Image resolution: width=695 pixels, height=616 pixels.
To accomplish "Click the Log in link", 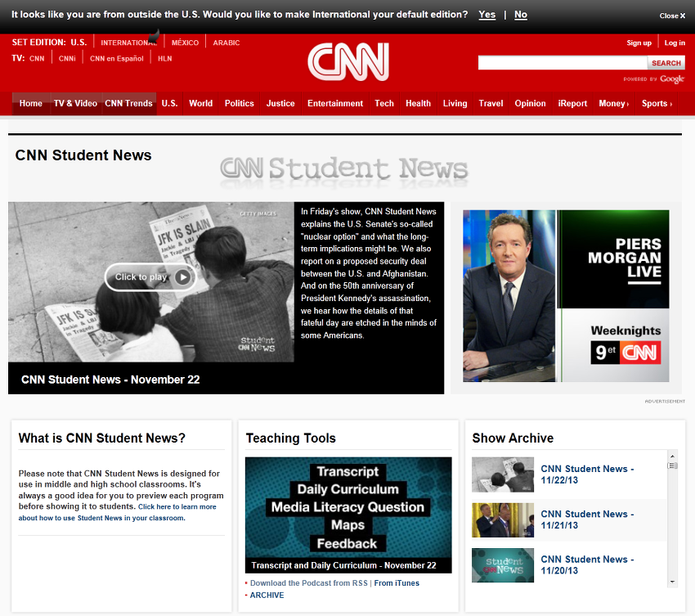I will (x=675, y=43).
